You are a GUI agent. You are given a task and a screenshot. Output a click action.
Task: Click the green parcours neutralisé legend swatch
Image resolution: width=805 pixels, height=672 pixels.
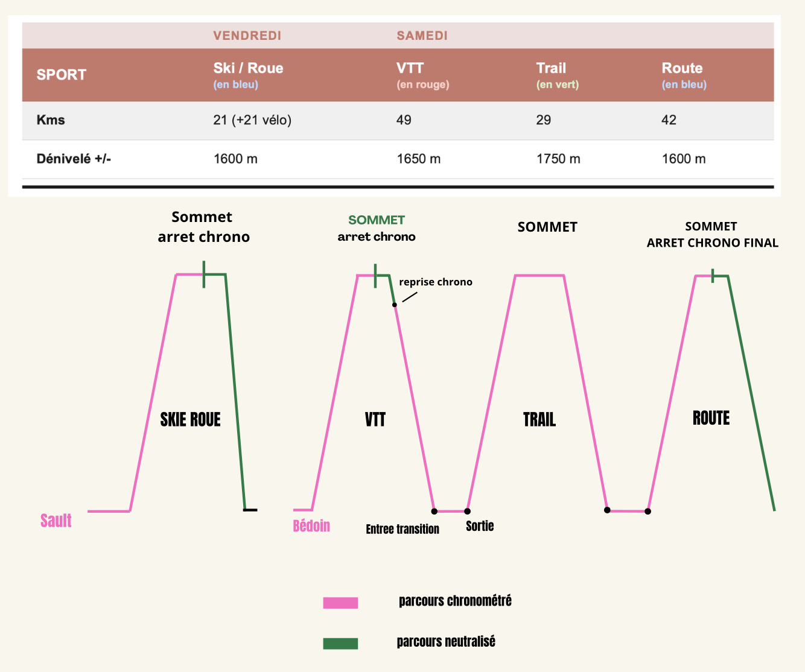click(x=340, y=644)
